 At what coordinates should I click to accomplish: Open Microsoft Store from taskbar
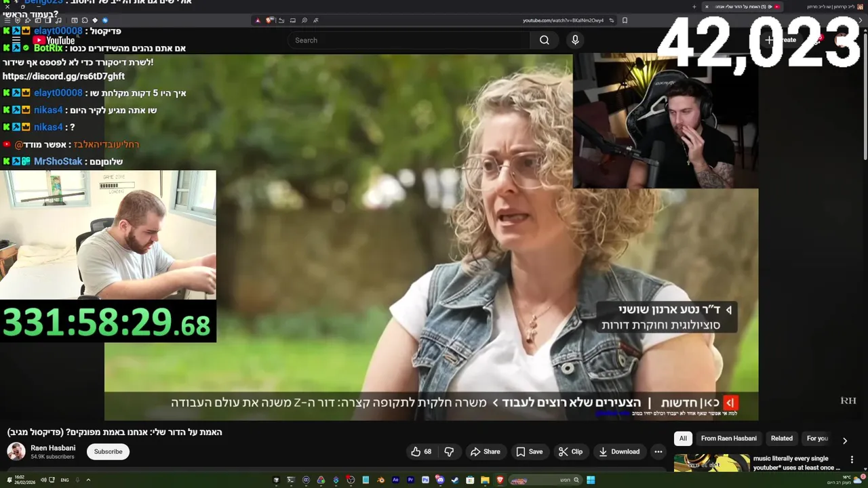470,480
